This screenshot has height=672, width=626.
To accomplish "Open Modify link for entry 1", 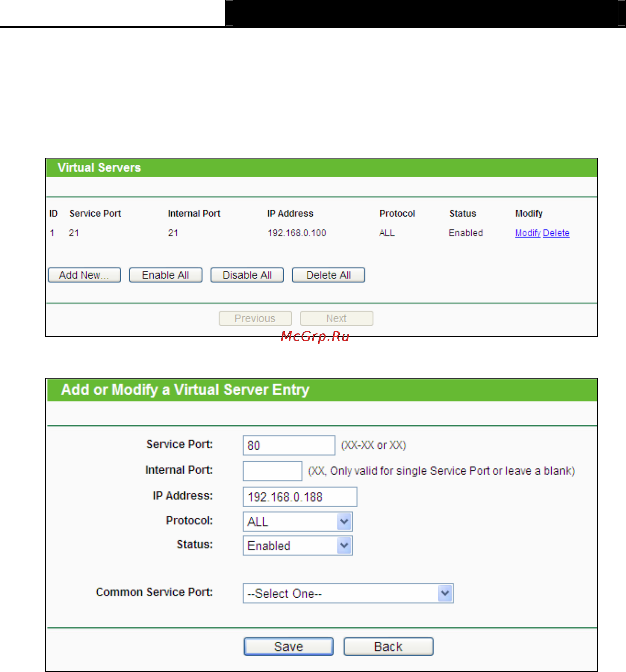I will click(x=528, y=233).
